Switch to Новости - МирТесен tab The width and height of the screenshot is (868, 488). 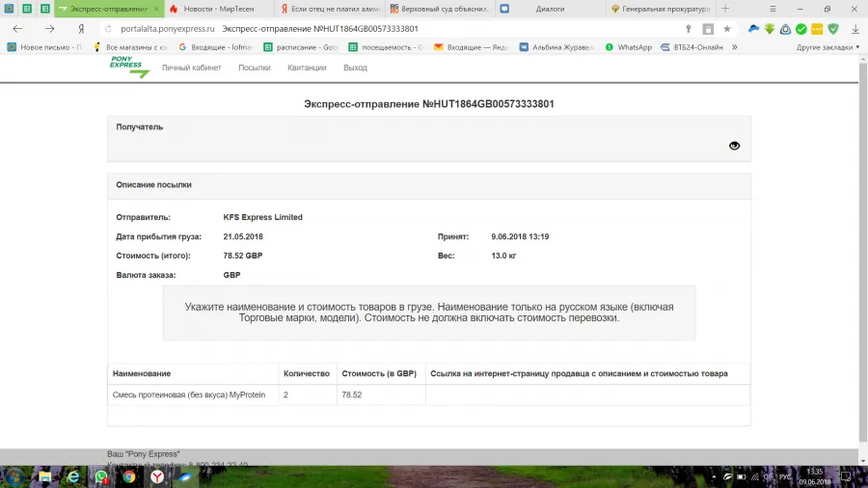[219, 9]
